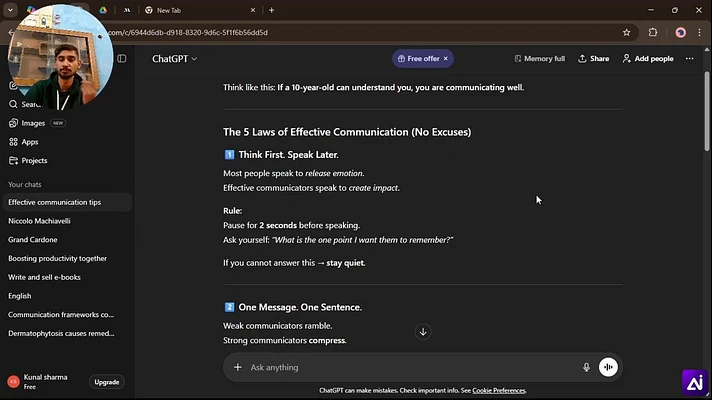The image size is (712, 400).
Task: Close the New Tab browser tab
Action: pos(253,10)
